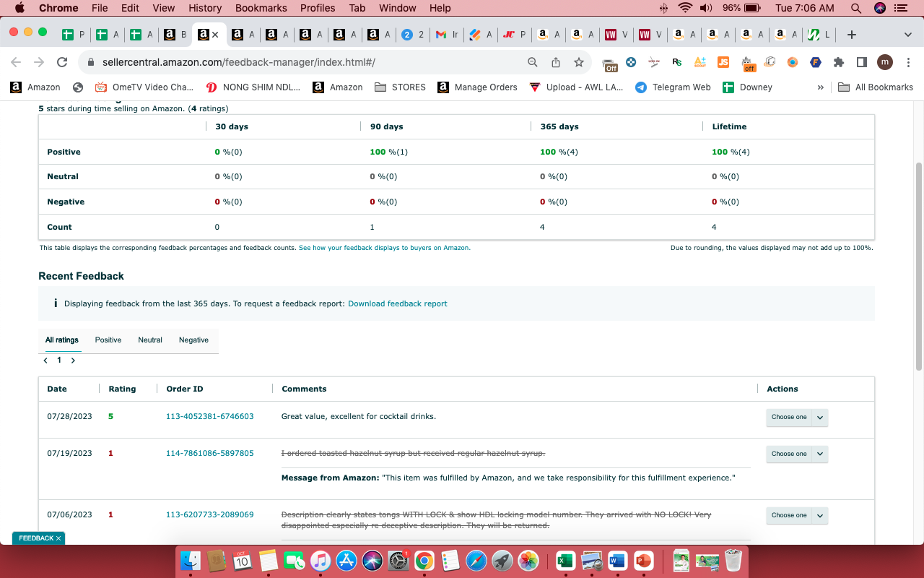The width and height of the screenshot is (924, 578).
Task: Close the active Amazon tab
Action: pyautogui.click(x=214, y=35)
